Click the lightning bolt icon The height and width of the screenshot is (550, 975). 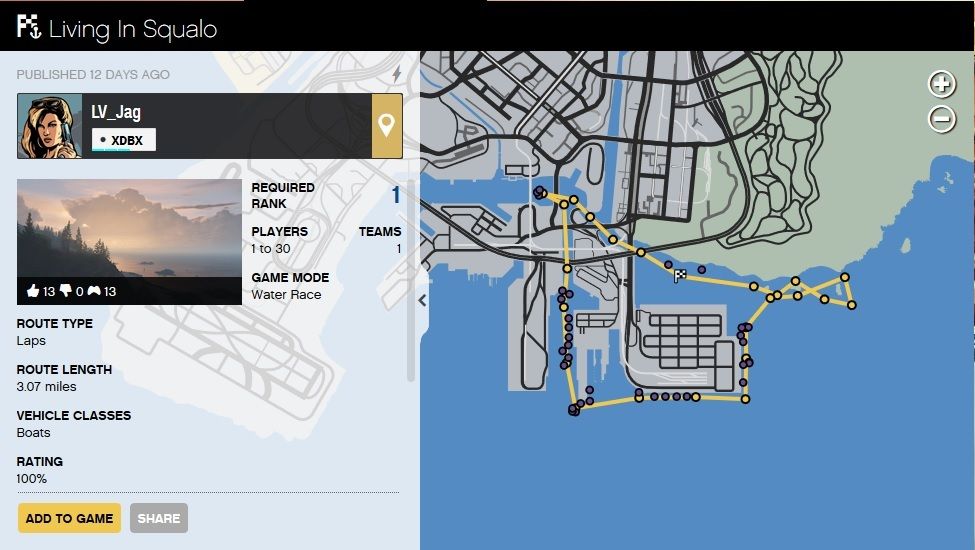click(396, 74)
